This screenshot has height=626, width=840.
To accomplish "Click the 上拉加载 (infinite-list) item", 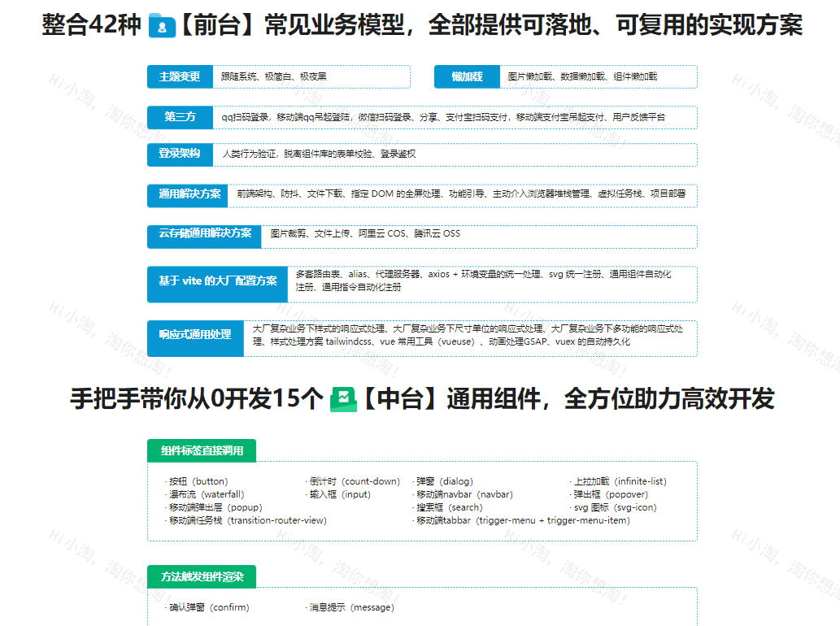I will click(x=618, y=481).
